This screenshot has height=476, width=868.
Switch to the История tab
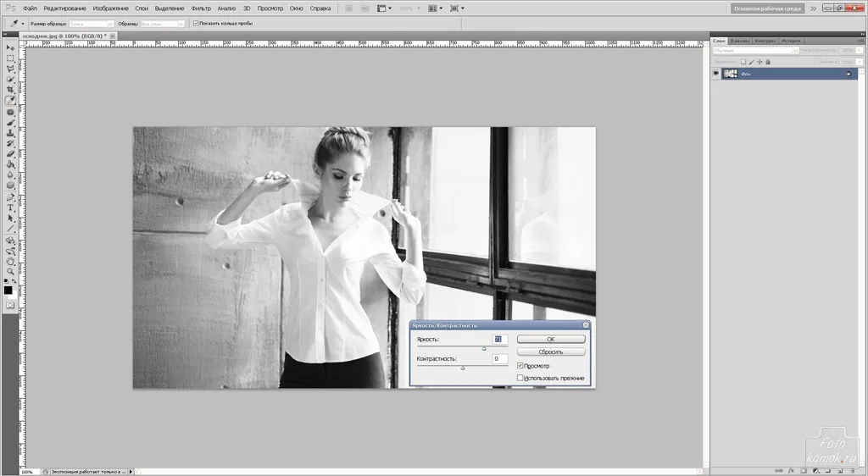tap(791, 41)
